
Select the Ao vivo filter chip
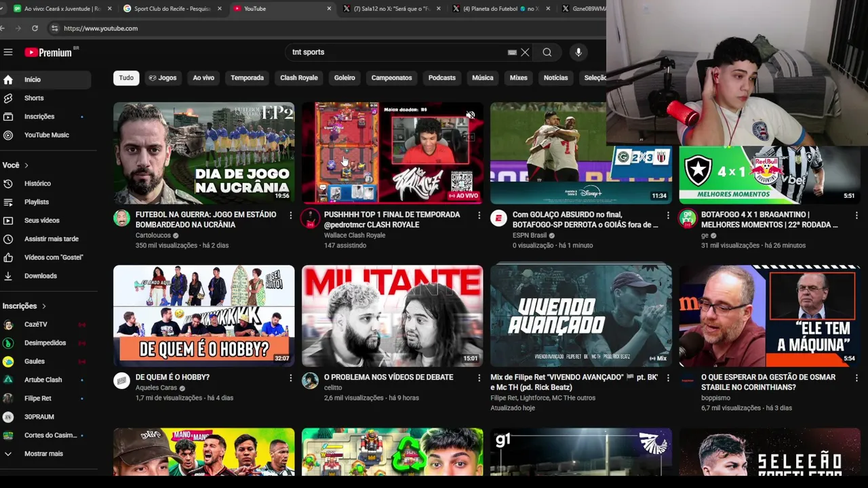pos(203,78)
